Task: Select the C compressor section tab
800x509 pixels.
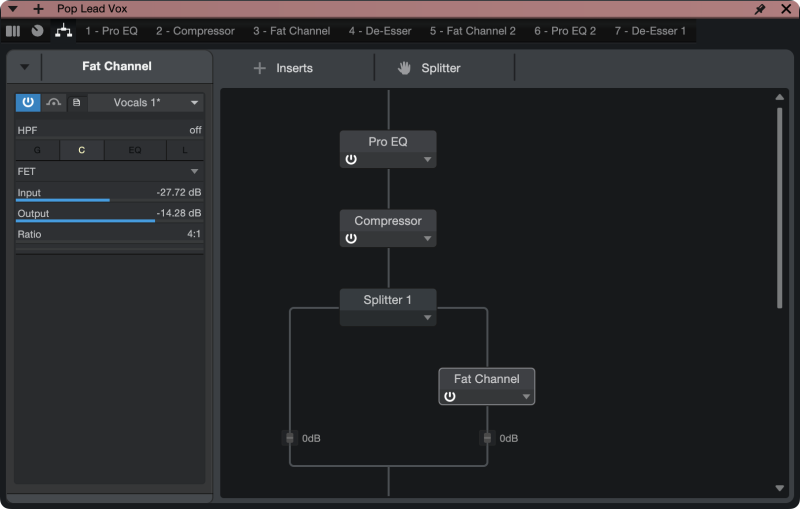Action: (82, 150)
